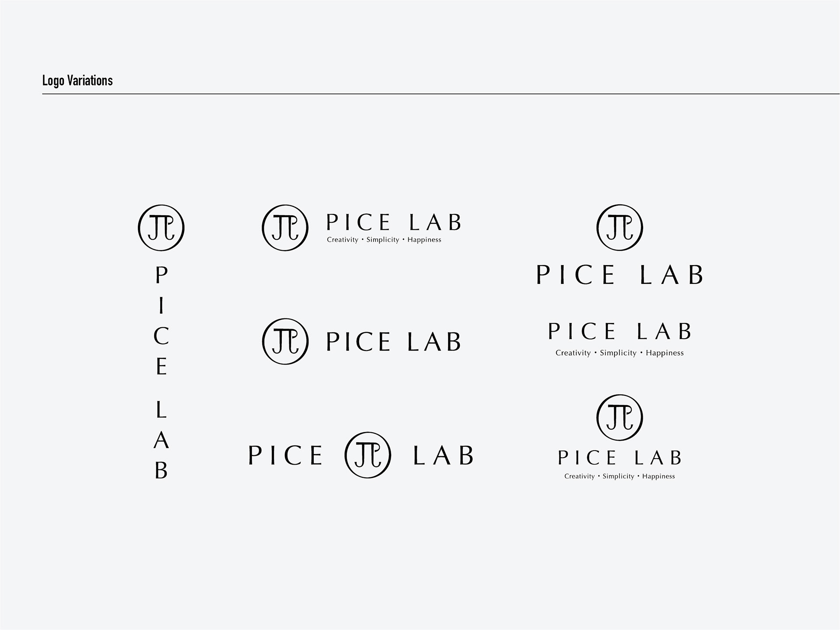Click the pi emblem between PICE and LAB
Screen dimensions: 840x630
[367, 455]
